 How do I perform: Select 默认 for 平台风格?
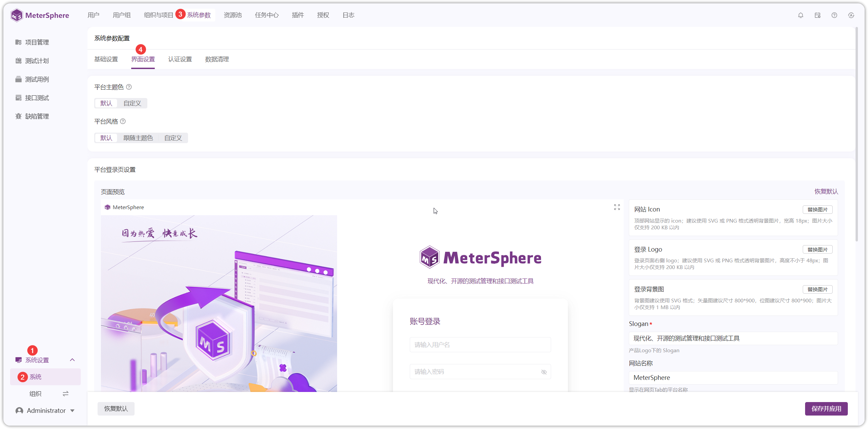click(x=106, y=138)
